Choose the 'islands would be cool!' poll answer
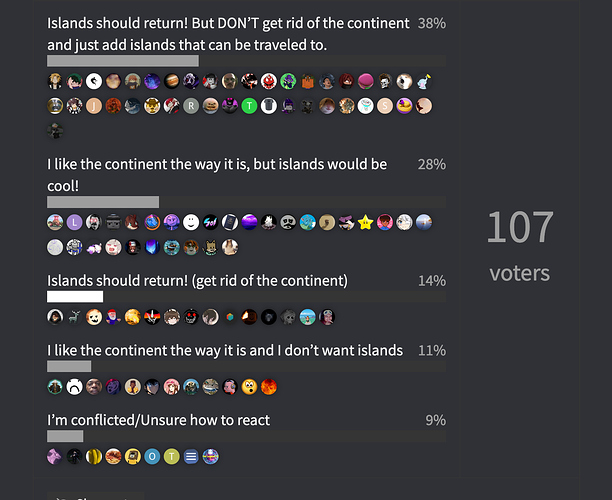Screen dimensions: 612x500 [217, 175]
